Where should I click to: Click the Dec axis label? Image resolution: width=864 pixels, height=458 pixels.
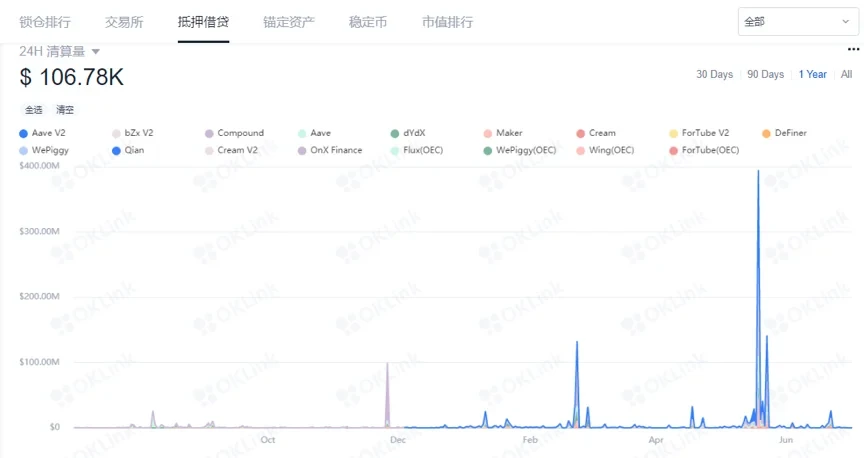tap(398, 440)
